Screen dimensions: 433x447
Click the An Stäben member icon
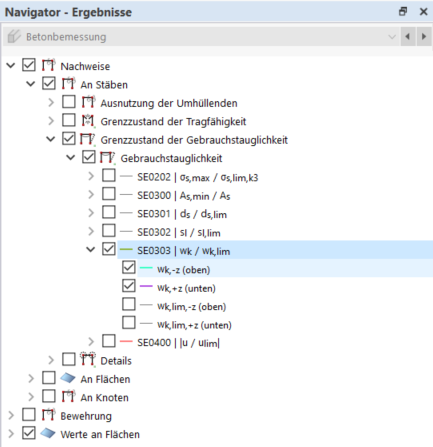(x=68, y=84)
